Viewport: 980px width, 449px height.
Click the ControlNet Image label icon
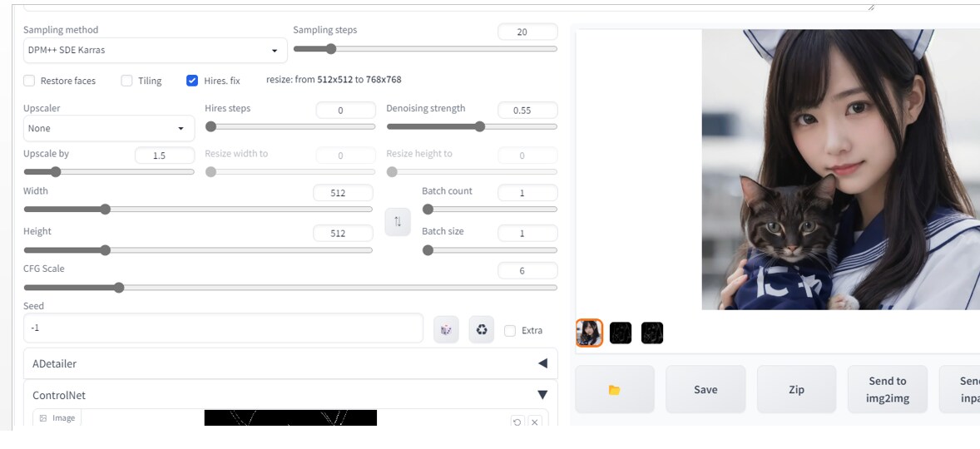43,417
